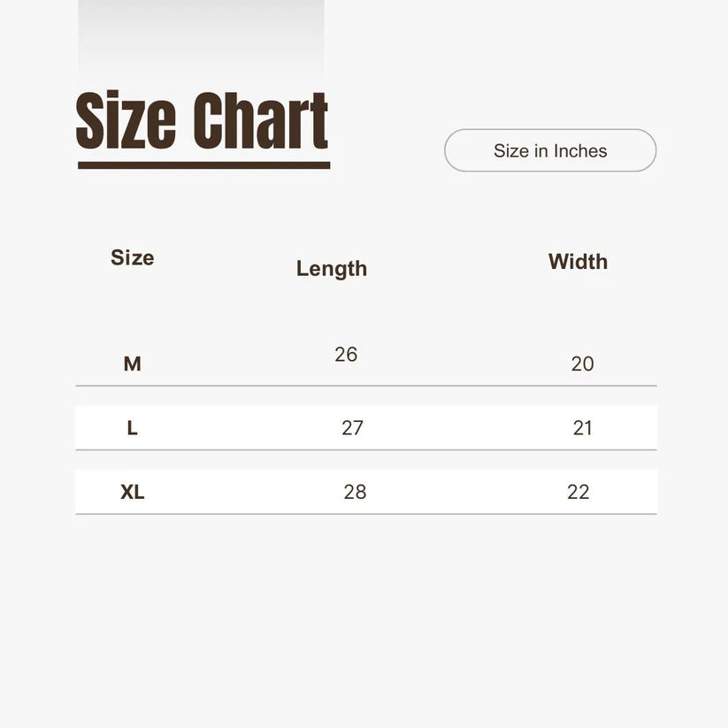The image size is (728, 728).
Task: Click the width value 20
Action: (582, 364)
